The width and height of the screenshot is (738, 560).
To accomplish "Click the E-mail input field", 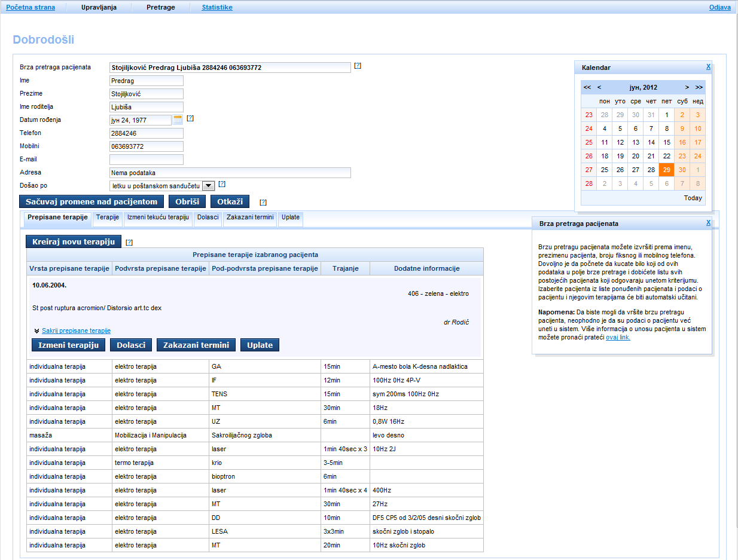I will (147, 160).
